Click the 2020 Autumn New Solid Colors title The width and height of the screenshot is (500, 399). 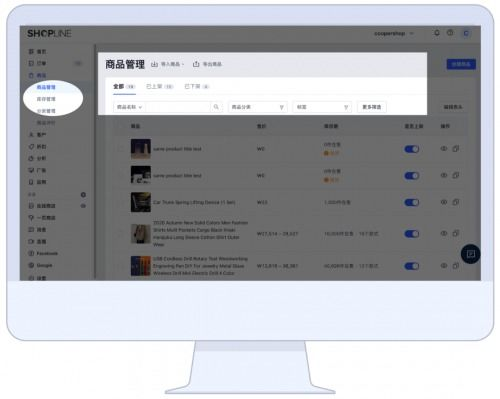pos(200,233)
